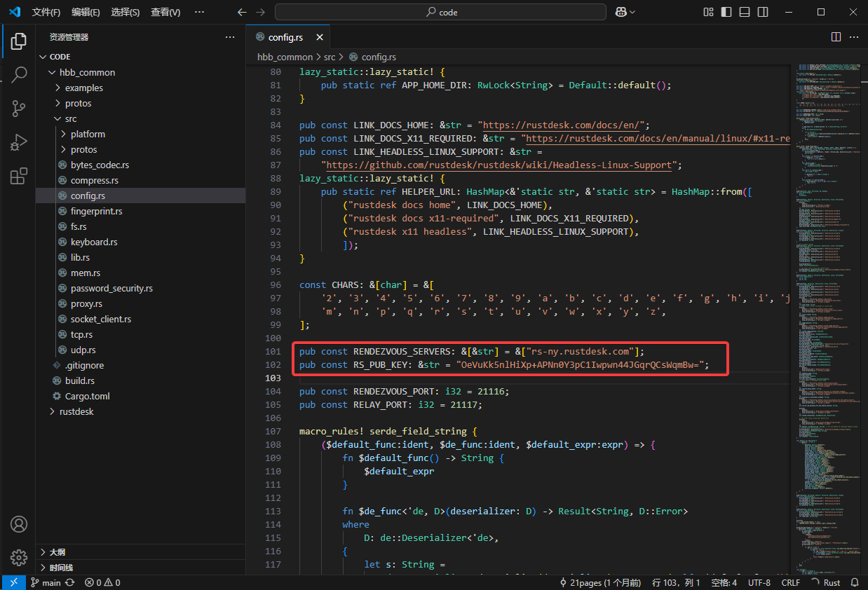Close the config.rs editor tab

coord(320,37)
